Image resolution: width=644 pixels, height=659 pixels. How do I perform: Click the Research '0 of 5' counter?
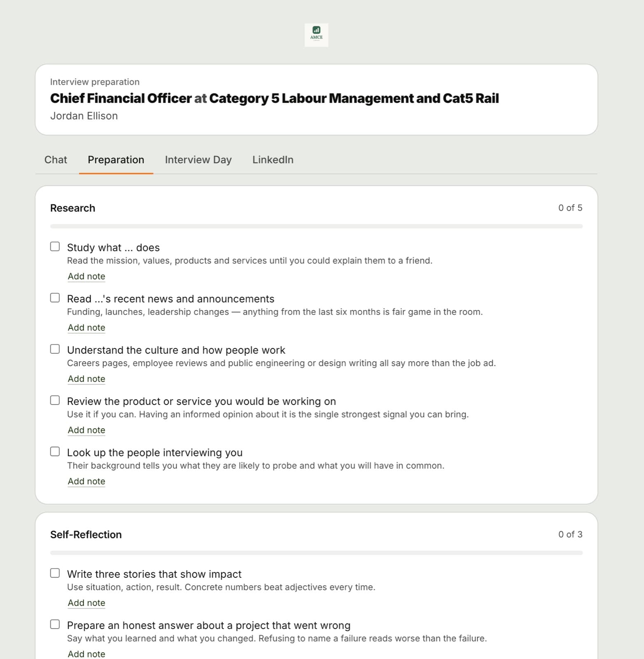570,208
